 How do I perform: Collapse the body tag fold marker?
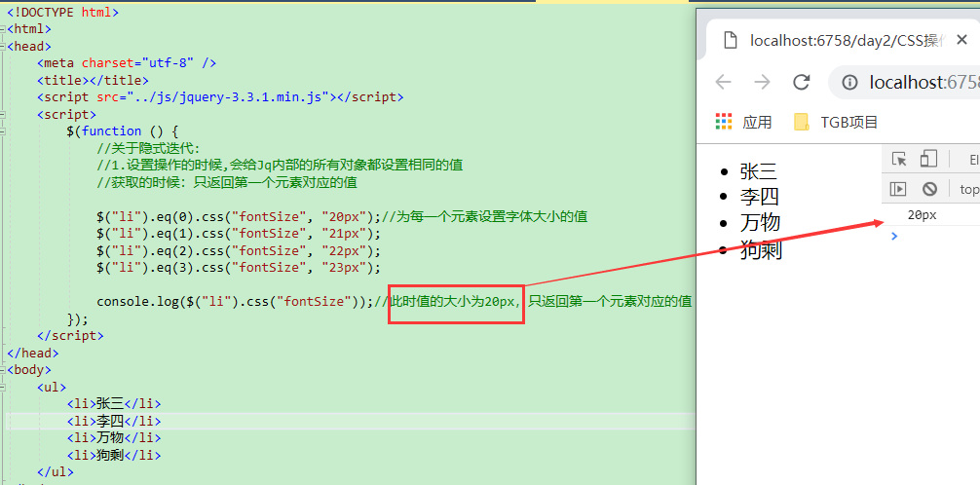[3, 370]
